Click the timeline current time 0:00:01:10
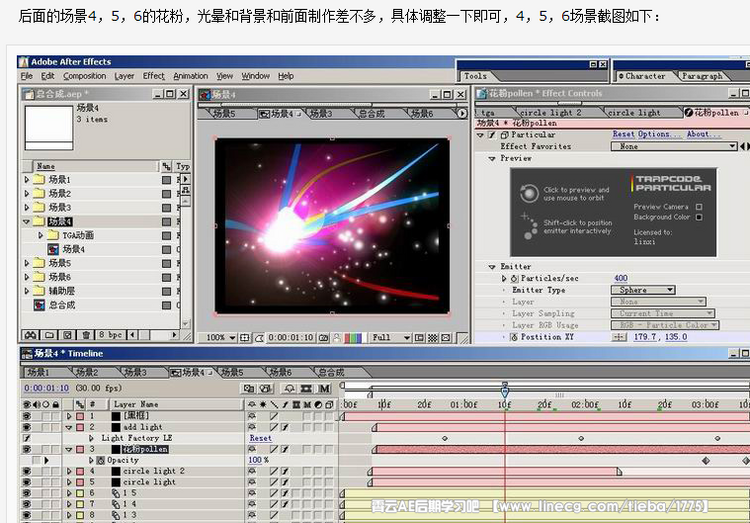This screenshot has height=523, width=750. [x=46, y=388]
